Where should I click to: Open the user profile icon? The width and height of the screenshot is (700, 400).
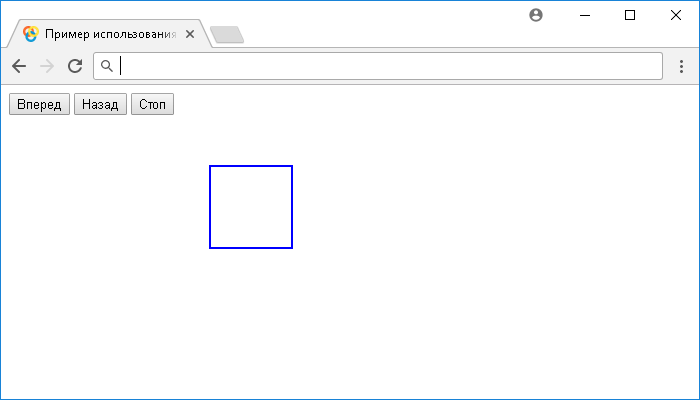(536, 15)
